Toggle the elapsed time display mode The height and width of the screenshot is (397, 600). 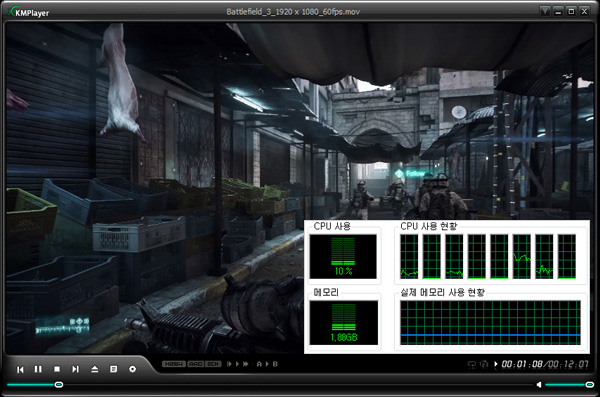522,364
